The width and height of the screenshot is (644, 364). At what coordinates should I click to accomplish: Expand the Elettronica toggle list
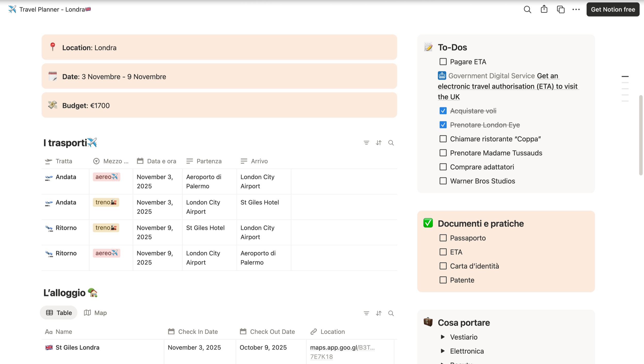pyautogui.click(x=443, y=351)
